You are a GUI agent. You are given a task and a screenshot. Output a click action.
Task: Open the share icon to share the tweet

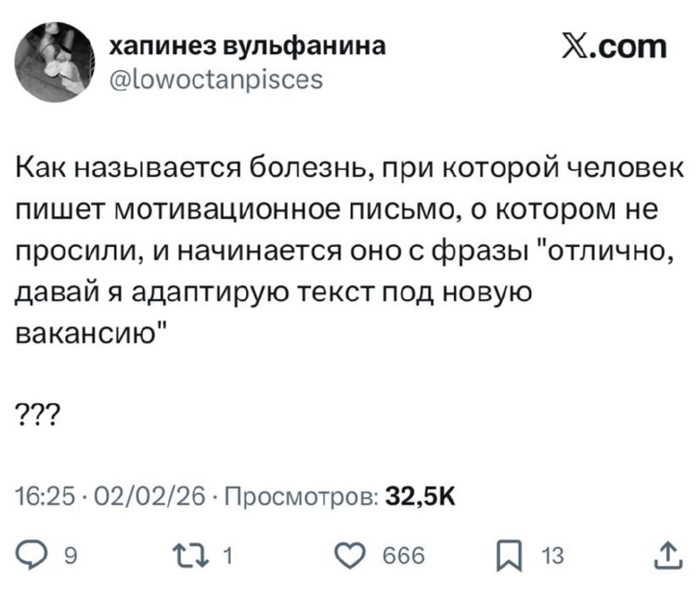668,553
